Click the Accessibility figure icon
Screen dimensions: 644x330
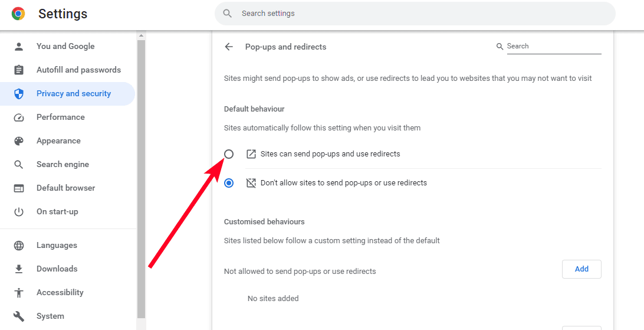click(19, 293)
